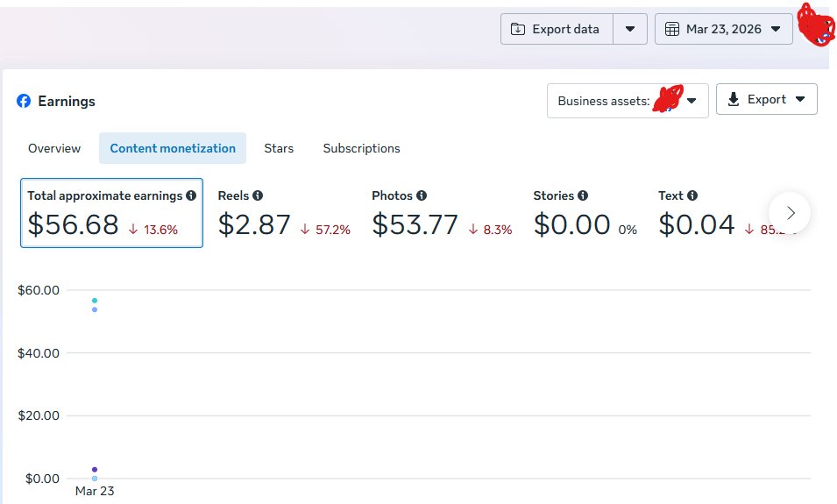Click the 57.2% decrease indicator for Reels

[x=325, y=230]
